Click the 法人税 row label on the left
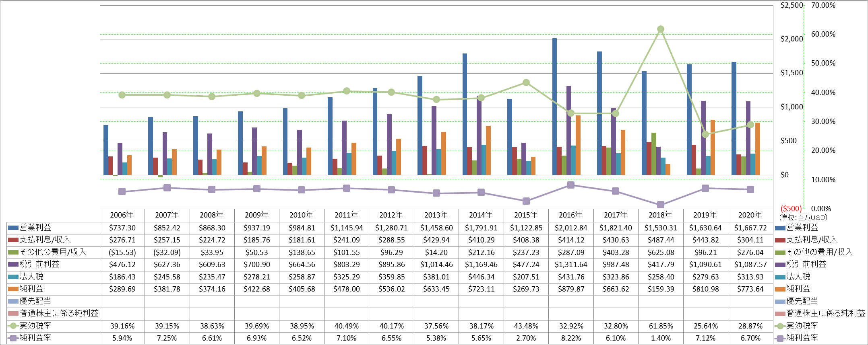The image size is (868, 345). point(31,277)
